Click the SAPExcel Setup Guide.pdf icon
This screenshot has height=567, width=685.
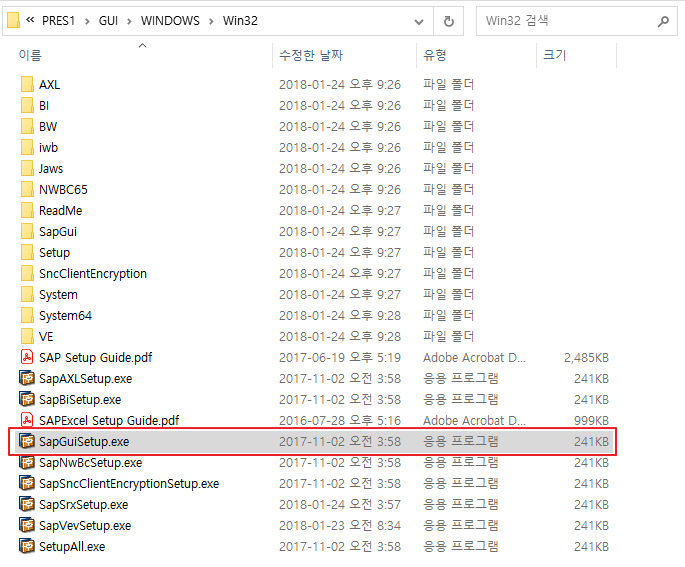[x=27, y=420]
